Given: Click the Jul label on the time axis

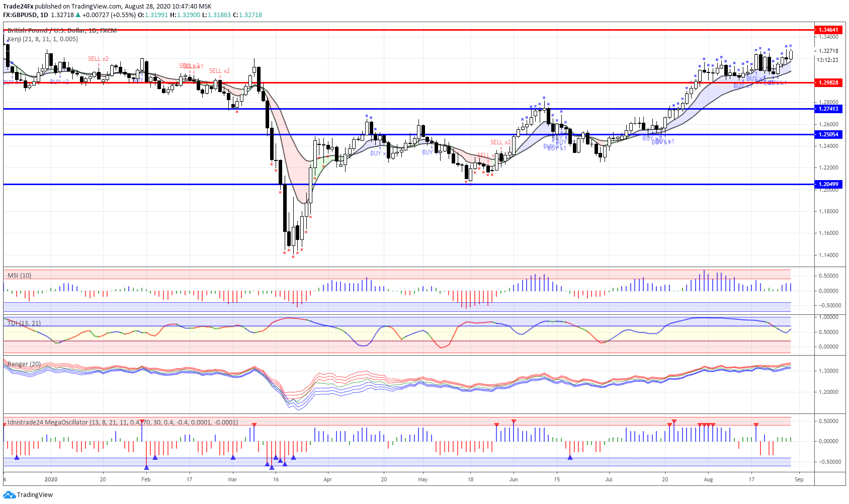Looking at the screenshot, I should 609,479.
